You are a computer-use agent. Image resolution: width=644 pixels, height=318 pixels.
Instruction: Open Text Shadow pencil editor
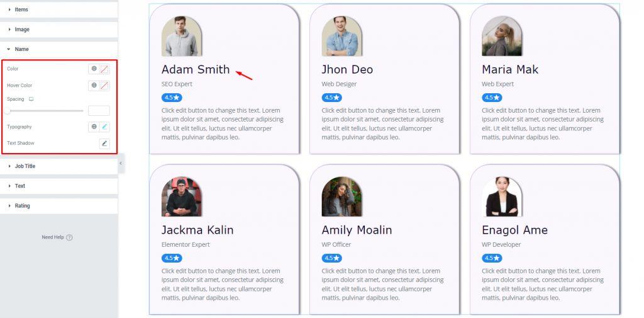pyautogui.click(x=105, y=143)
